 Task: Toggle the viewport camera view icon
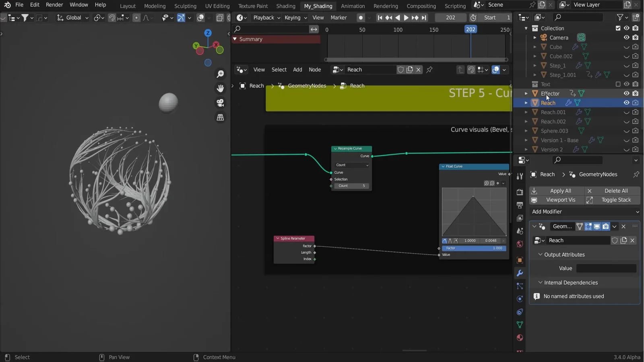pos(221,103)
